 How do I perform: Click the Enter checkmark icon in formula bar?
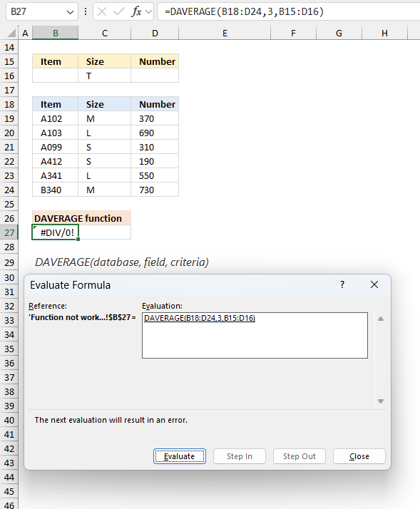point(119,11)
